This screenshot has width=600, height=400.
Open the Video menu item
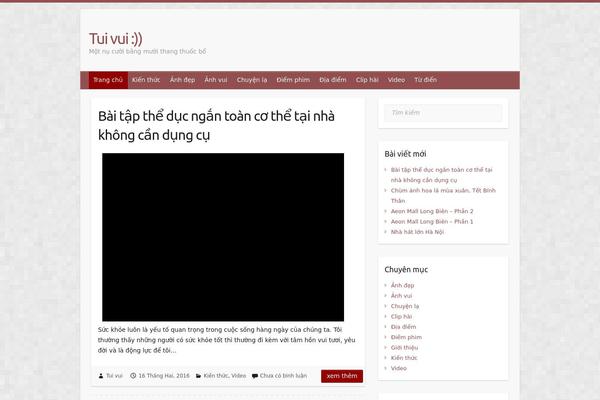point(396,80)
